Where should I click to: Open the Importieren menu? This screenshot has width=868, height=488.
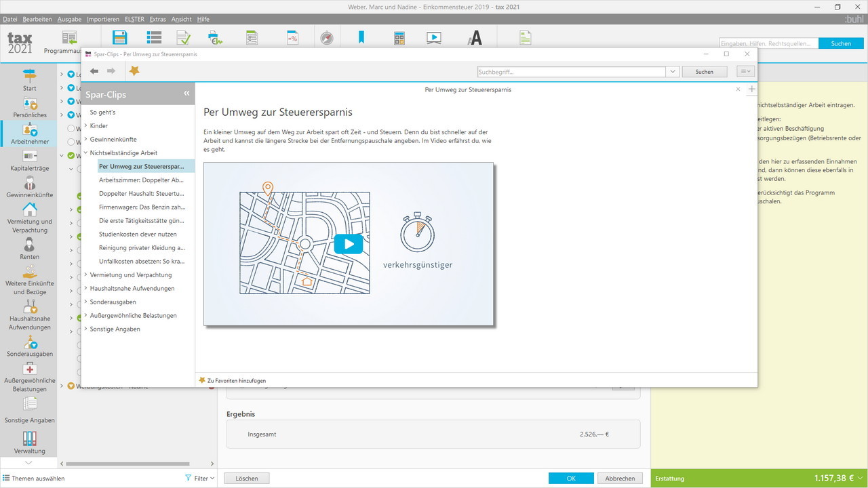click(103, 19)
